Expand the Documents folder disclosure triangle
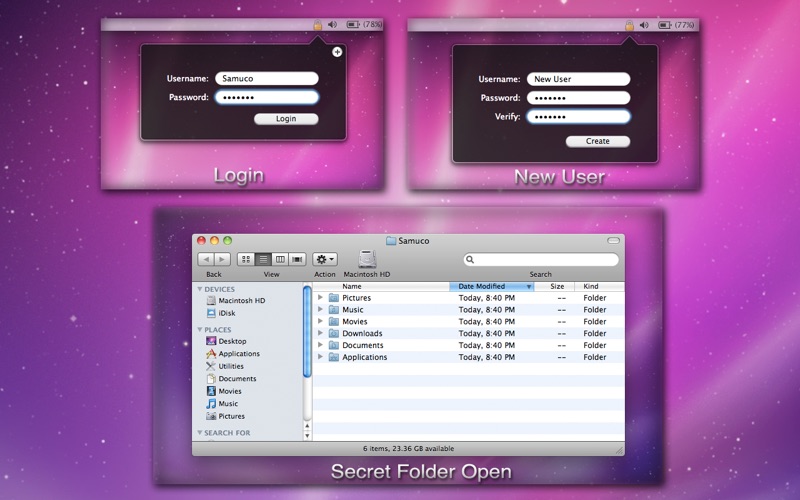Image resolution: width=800 pixels, height=500 pixels. click(x=320, y=344)
